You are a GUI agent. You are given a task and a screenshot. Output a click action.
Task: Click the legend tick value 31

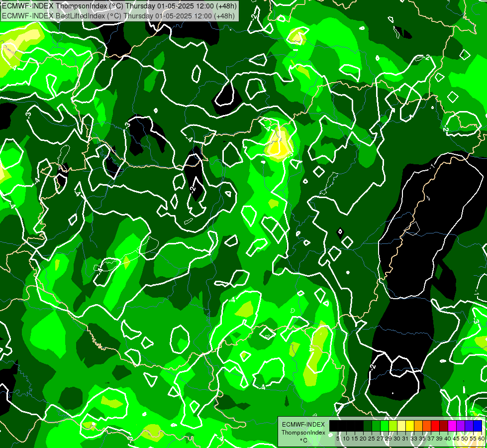(x=405, y=439)
